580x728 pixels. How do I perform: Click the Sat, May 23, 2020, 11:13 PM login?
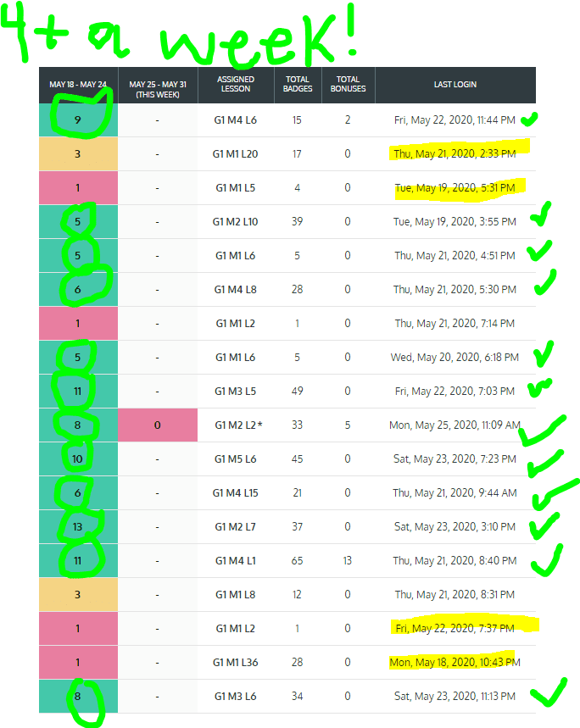455,696
